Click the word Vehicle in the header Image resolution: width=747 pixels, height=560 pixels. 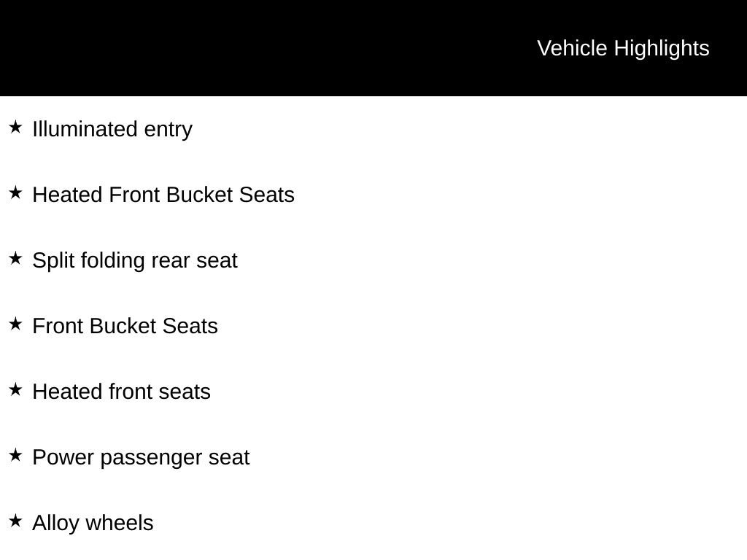coord(572,48)
